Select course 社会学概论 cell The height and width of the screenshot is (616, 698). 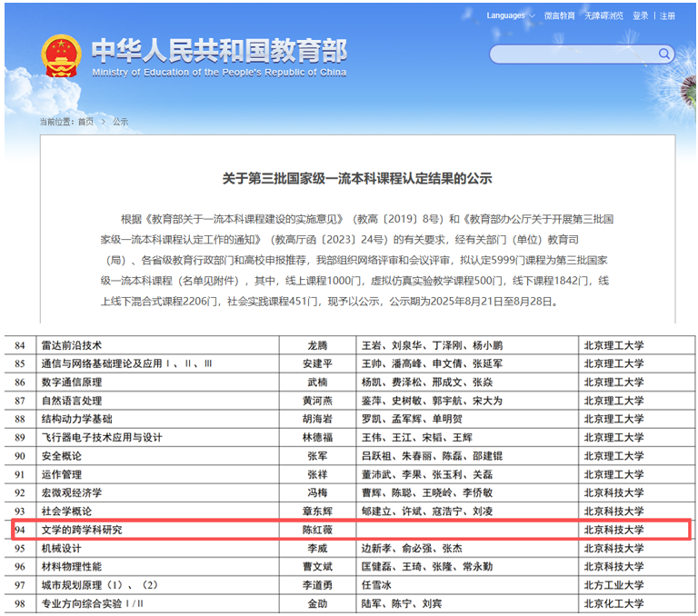(x=66, y=512)
